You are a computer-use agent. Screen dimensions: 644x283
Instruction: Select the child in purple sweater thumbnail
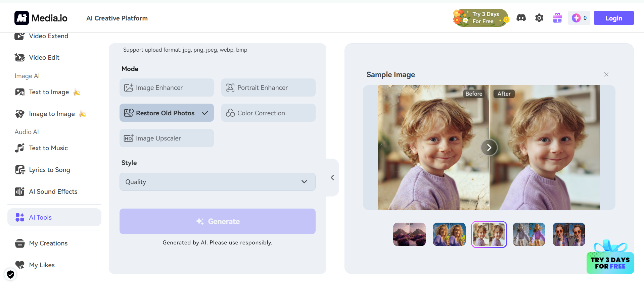coord(489,234)
